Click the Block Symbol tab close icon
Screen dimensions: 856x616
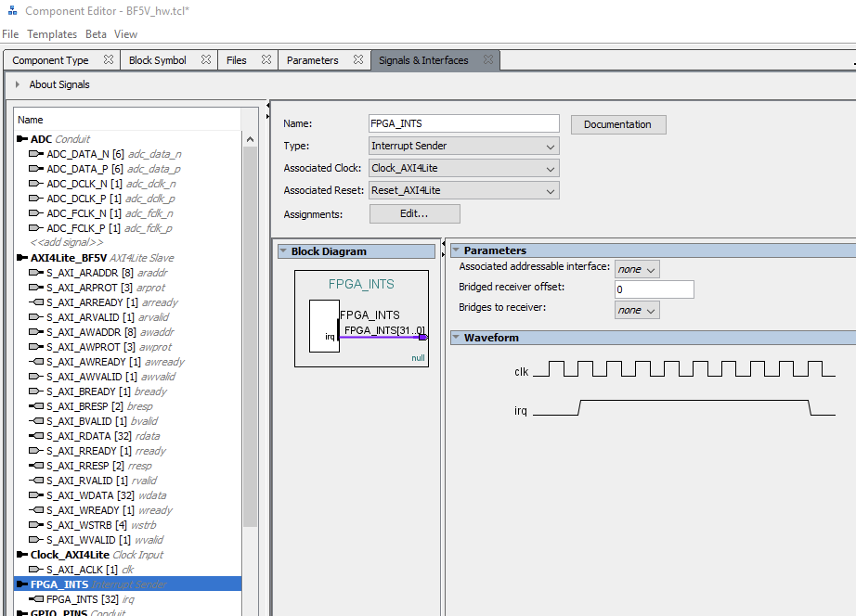click(x=206, y=60)
